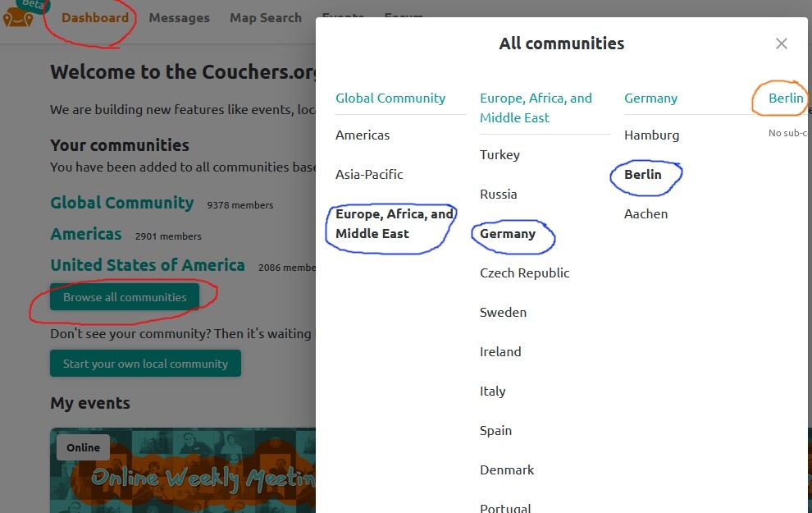Click the "9378 members" count text
812x513 pixels.
(x=239, y=205)
